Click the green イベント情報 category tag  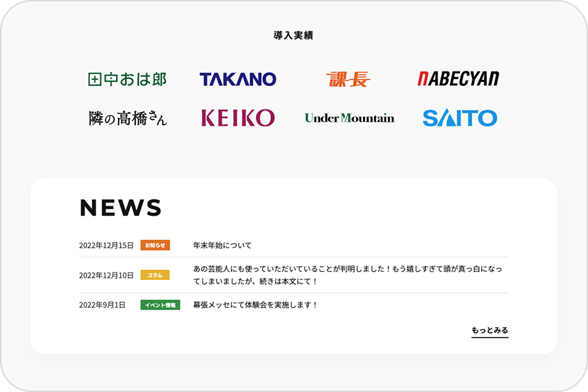tap(160, 305)
